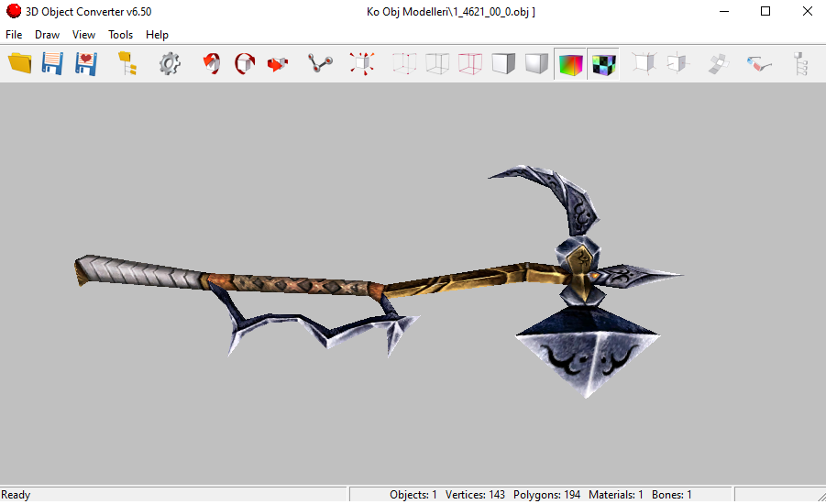Click the second red circular rotate icon
The width and height of the screenshot is (826, 504).
[x=245, y=64]
